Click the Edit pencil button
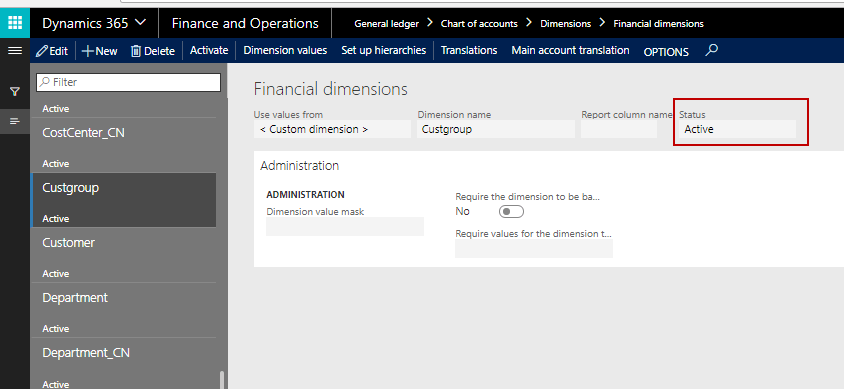 (x=52, y=51)
